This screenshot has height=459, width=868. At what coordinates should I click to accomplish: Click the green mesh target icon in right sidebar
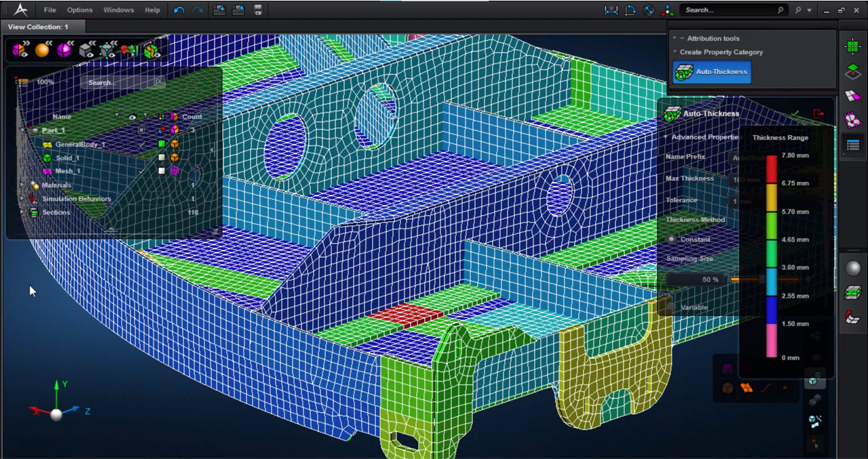pos(852,46)
